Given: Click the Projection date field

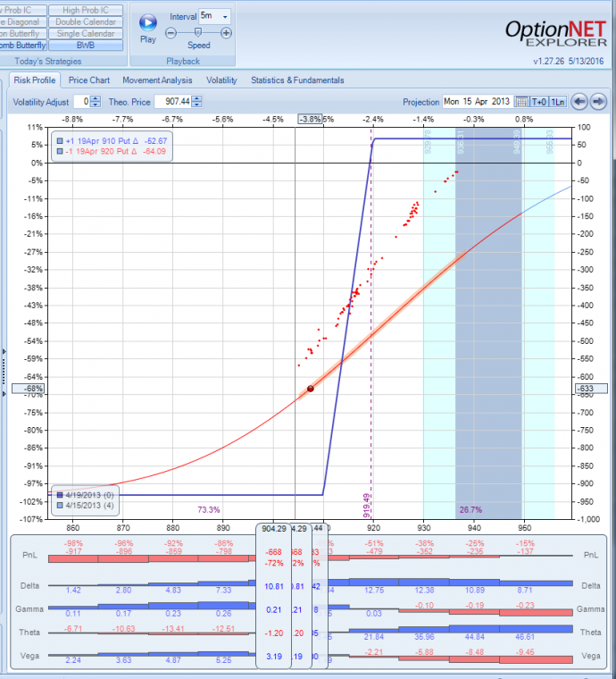Looking at the screenshot, I should point(477,102).
